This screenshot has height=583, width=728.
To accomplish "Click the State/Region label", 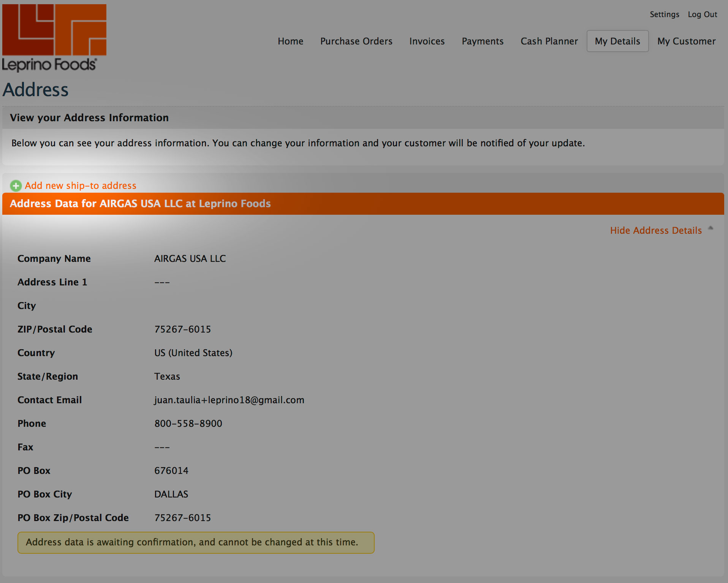I will (47, 376).
